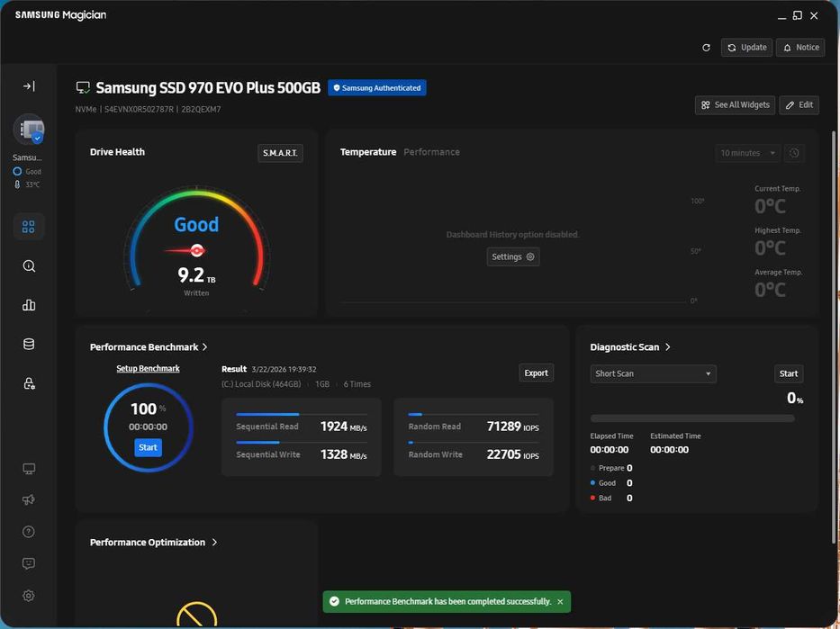Open the Data Management database sidebar icon
840x629 pixels.
(x=29, y=345)
